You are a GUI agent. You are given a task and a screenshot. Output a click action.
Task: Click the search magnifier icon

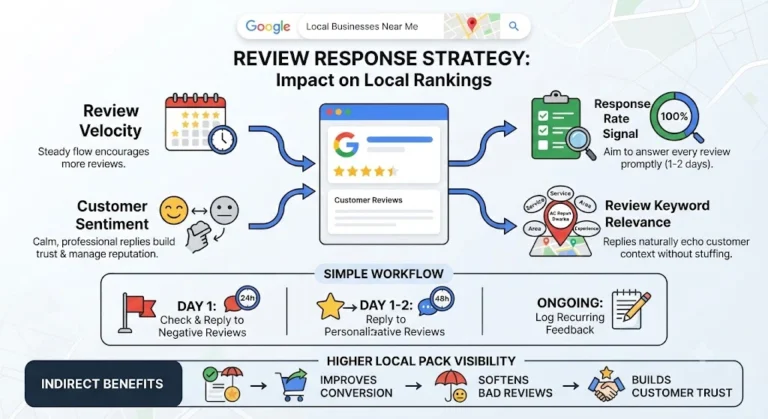click(x=513, y=26)
